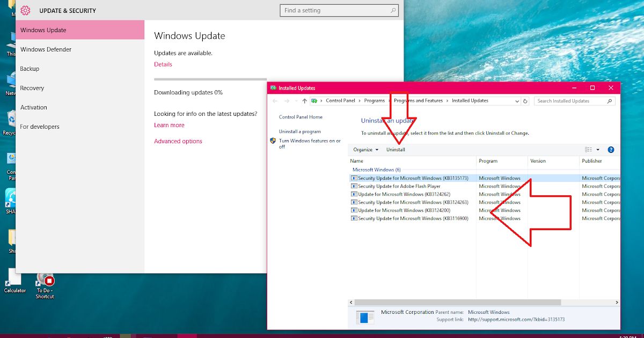The width and height of the screenshot is (644, 338).
Task: Click the change view icon in toolbar
Action: pos(589,150)
